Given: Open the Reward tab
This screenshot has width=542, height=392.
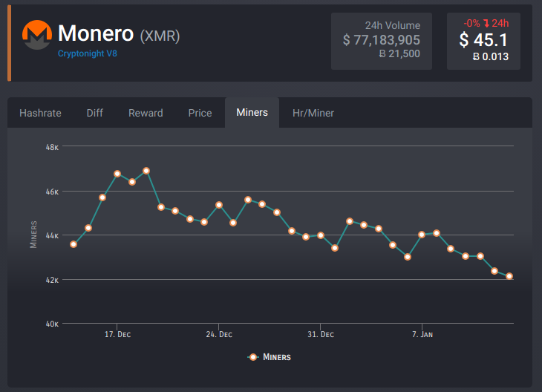Looking at the screenshot, I should click(146, 113).
